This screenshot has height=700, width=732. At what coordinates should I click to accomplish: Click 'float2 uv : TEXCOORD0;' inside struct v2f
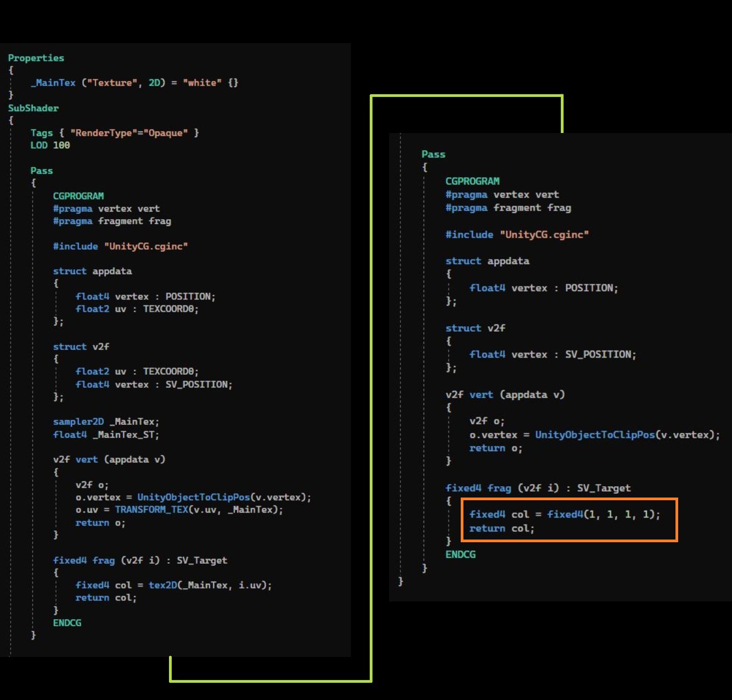(137, 371)
